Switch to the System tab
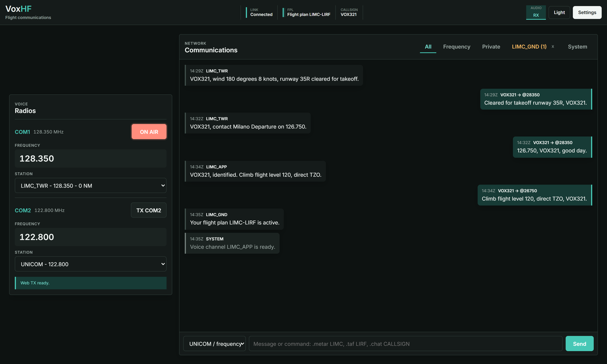The image size is (607, 364). point(577,47)
